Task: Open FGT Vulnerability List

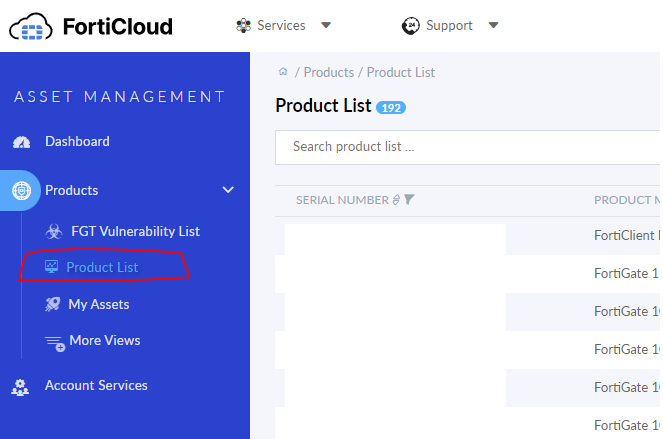Action: [135, 231]
